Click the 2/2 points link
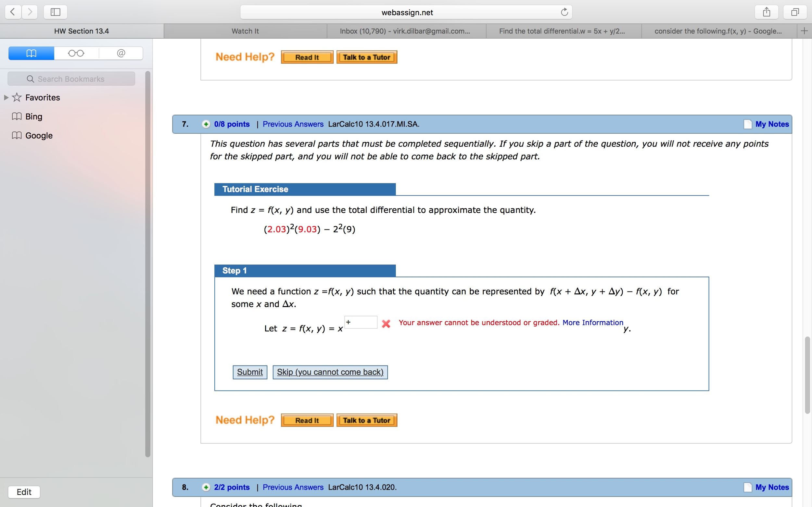 232,487
